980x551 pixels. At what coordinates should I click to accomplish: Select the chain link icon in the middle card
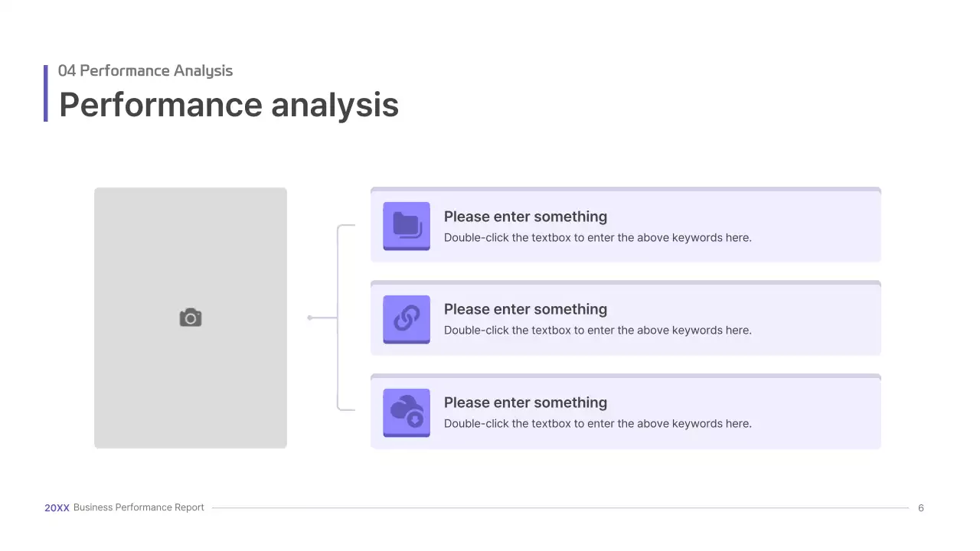[x=407, y=318]
